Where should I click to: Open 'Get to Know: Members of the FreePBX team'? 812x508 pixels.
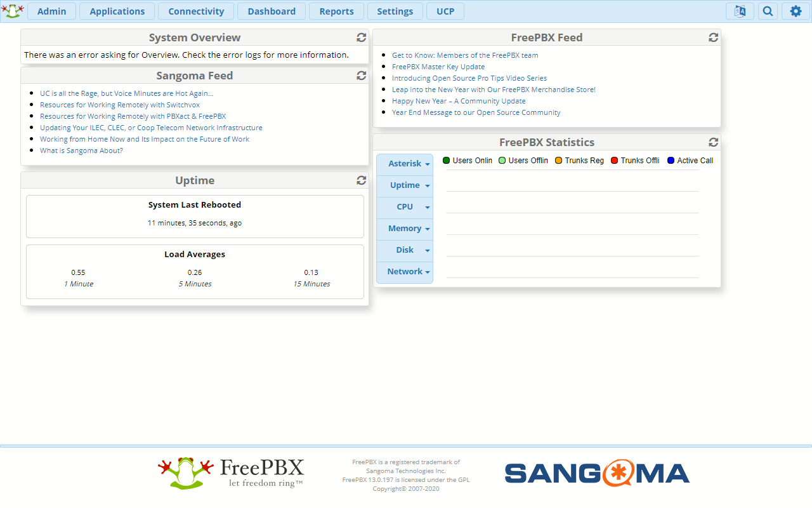point(465,55)
